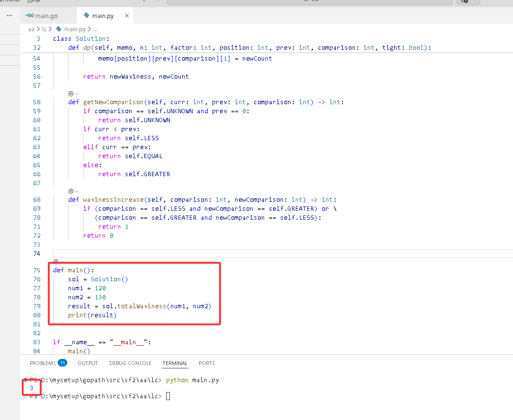Click the line 'num2 = 130'
Image resolution: width=513 pixels, height=420 pixels.
coord(87,297)
